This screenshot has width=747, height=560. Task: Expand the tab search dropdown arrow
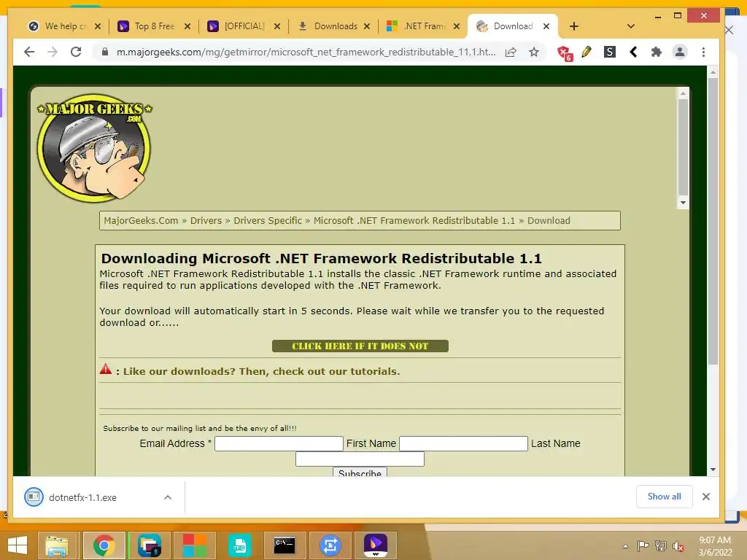(631, 26)
